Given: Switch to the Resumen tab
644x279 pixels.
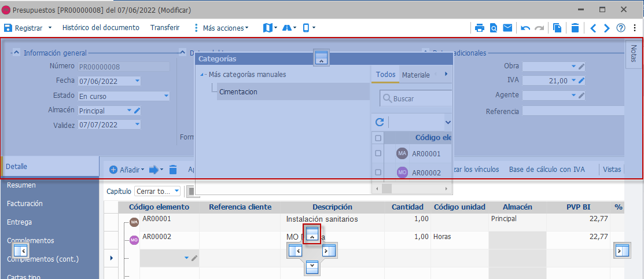Looking at the screenshot, I should (21, 185).
